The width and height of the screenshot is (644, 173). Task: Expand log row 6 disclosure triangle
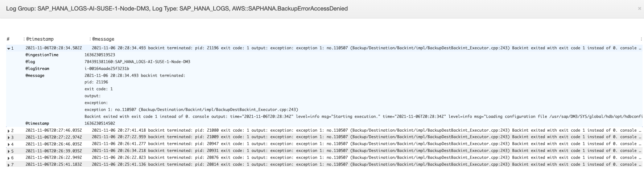pos(9,158)
